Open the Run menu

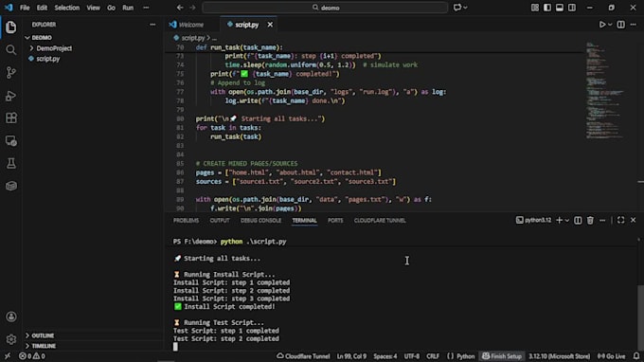click(128, 8)
